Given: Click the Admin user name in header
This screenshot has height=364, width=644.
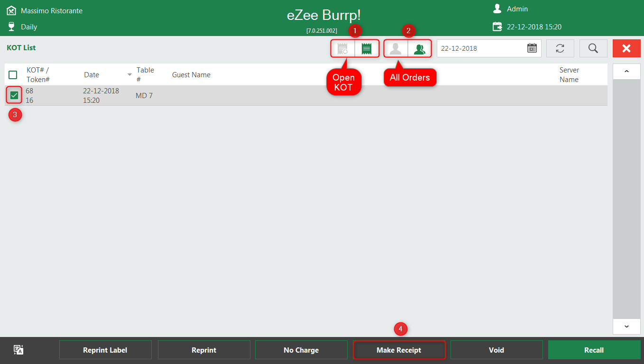Looking at the screenshot, I should pyautogui.click(x=517, y=9).
